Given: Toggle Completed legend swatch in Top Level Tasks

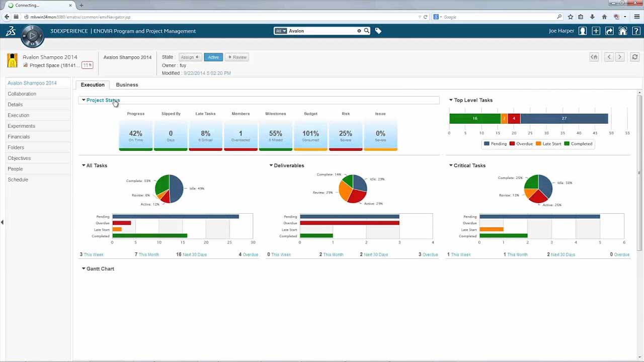Looking at the screenshot, I should tap(567, 144).
